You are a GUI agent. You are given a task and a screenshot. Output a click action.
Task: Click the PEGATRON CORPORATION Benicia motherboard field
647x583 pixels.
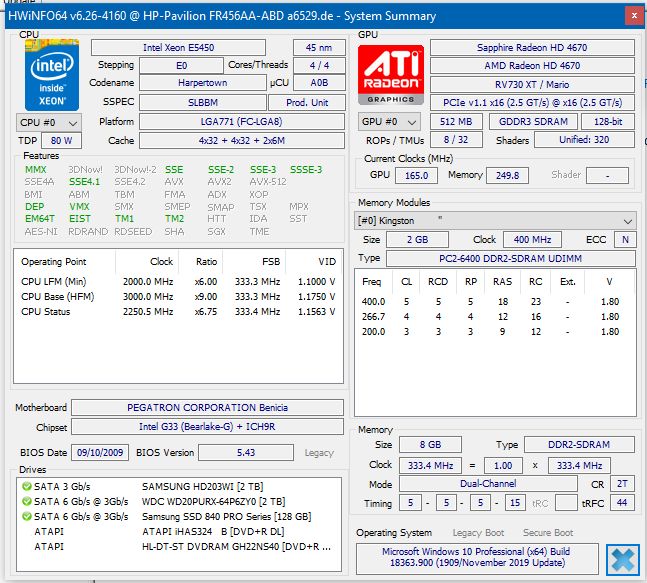(207, 408)
